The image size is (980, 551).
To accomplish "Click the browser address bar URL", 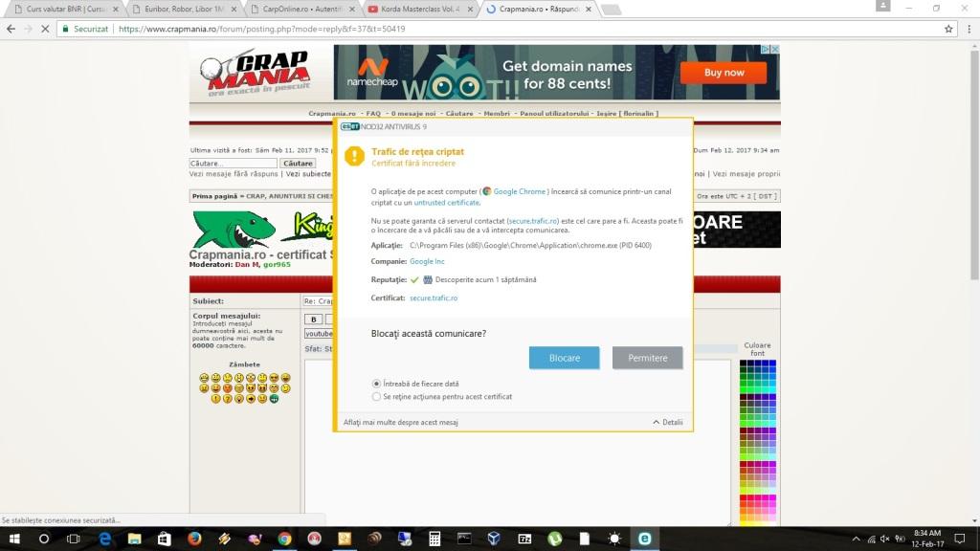I will (262, 29).
